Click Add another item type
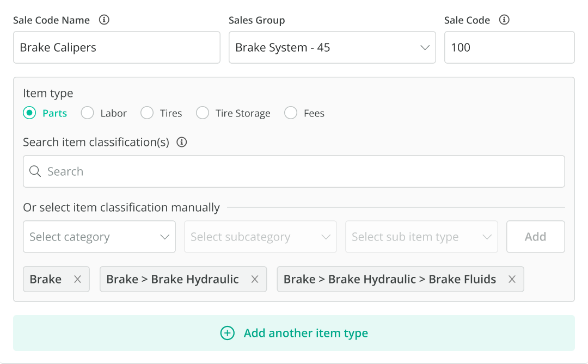The width and height of the screenshot is (588, 364). tap(305, 333)
